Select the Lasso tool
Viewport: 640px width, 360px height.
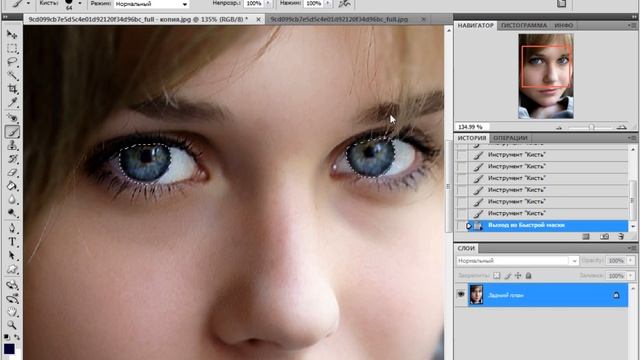[12, 62]
